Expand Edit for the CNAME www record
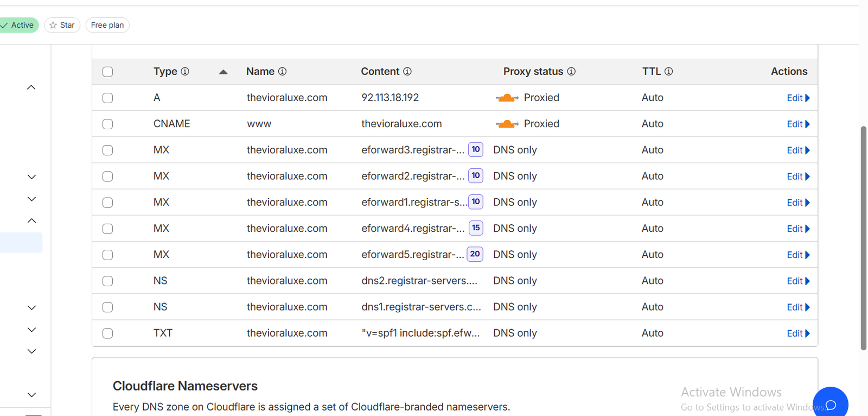The image size is (868, 416). [x=797, y=124]
